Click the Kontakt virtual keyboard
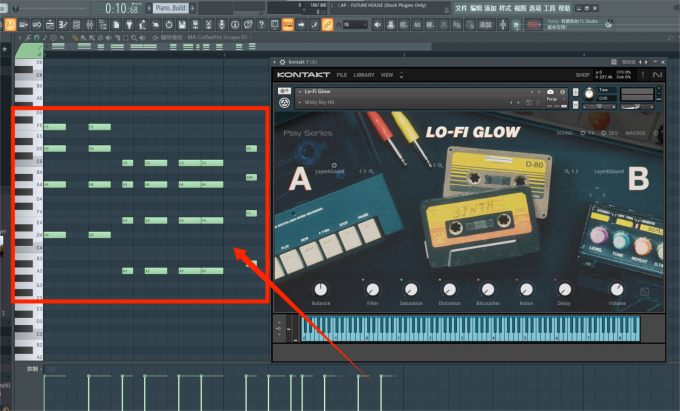The height and width of the screenshot is (411, 680). (471, 329)
